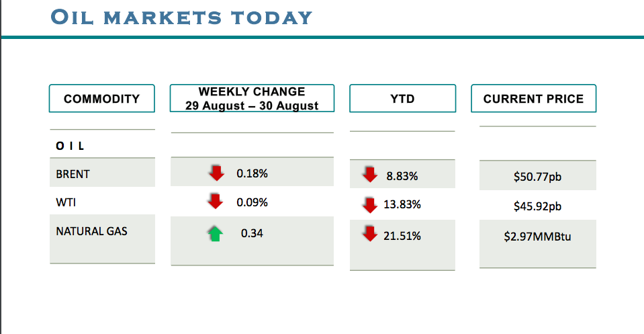Select the WTI commodity row label
This screenshot has width=644, height=334.
point(66,202)
